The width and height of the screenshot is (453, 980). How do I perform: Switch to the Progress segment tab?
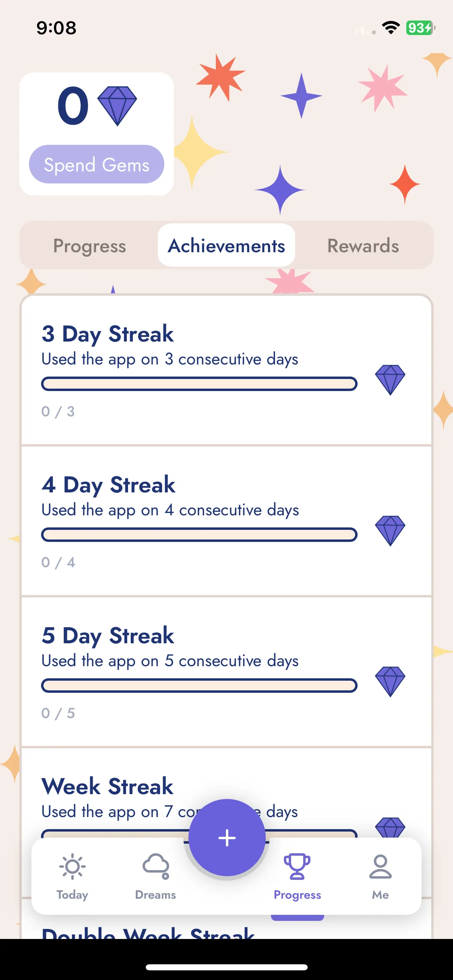tap(89, 245)
